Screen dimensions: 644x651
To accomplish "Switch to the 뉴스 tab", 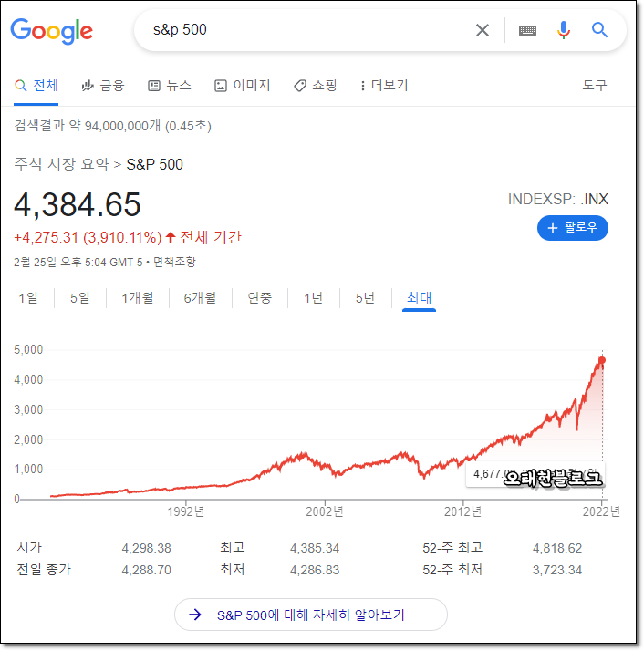I will [170, 86].
